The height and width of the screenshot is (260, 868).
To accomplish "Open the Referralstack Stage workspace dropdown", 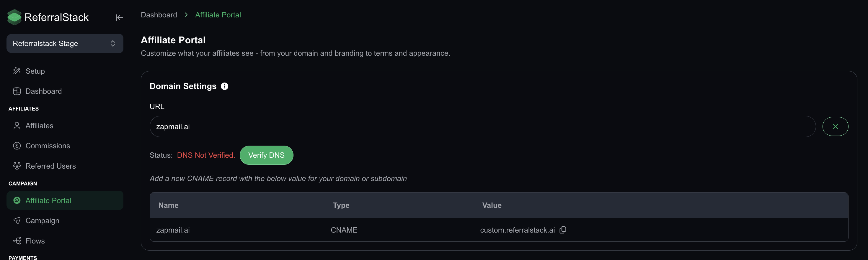I will coord(65,43).
